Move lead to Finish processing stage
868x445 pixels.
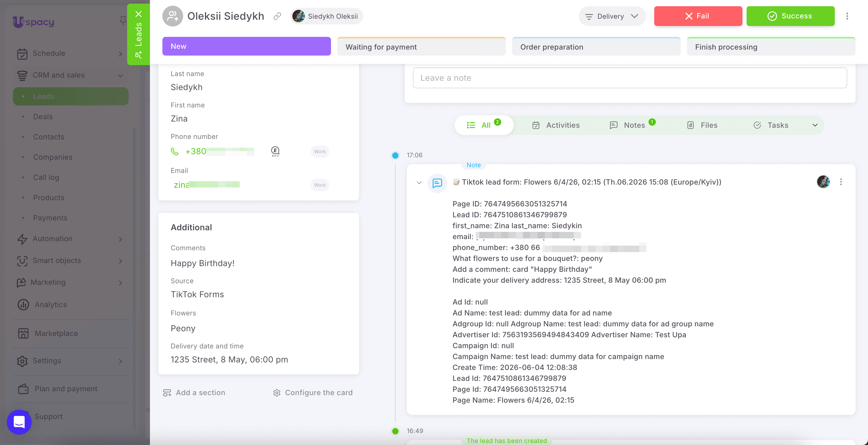pyautogui.click(x=771, y=46)
